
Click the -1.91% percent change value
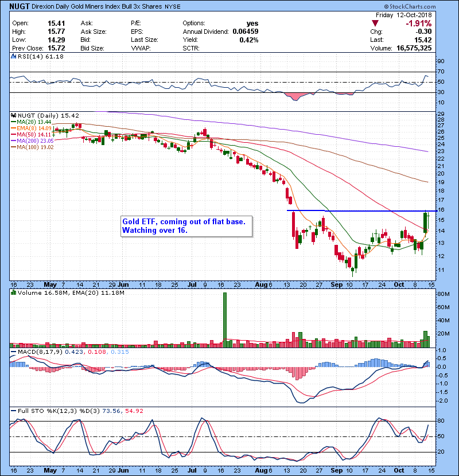click(419, 24)
